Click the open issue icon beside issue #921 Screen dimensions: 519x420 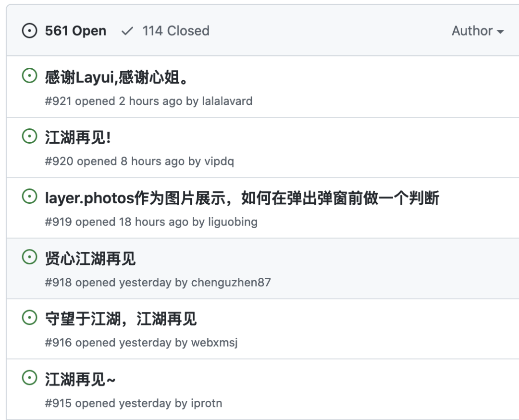(30, 76)
